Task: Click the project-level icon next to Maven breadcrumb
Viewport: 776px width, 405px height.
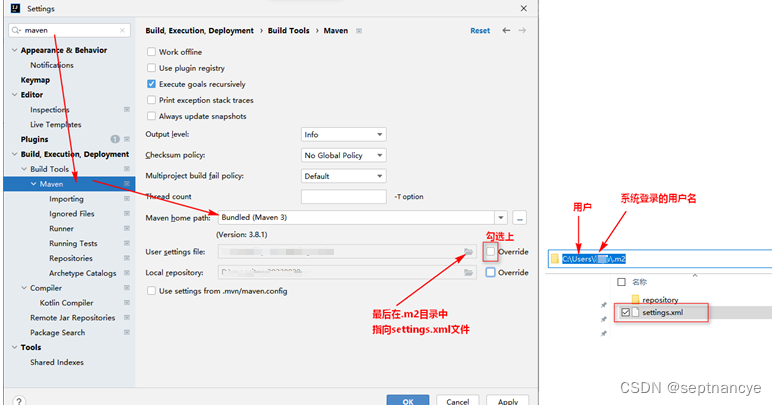Action: point(359,31)
